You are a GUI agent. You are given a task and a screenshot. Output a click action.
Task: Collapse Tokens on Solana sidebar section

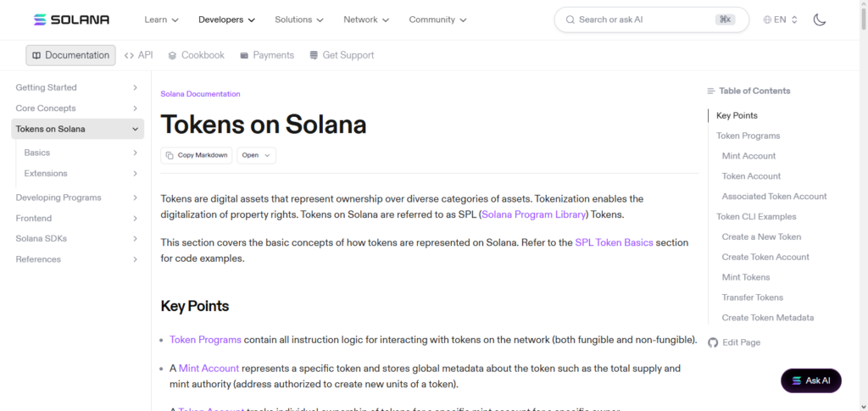coord(77,129)
